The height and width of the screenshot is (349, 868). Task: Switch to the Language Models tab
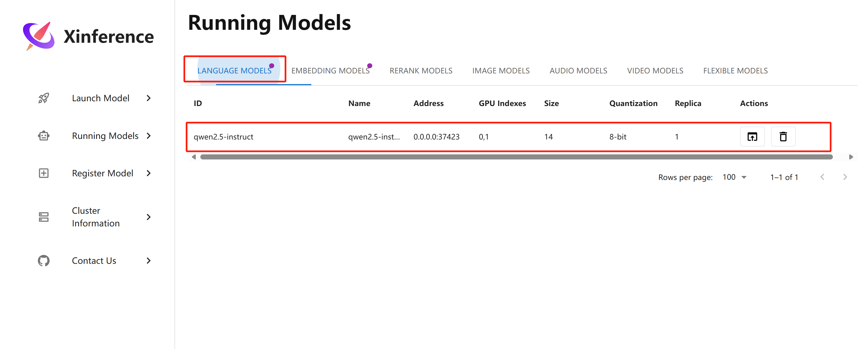235,71
